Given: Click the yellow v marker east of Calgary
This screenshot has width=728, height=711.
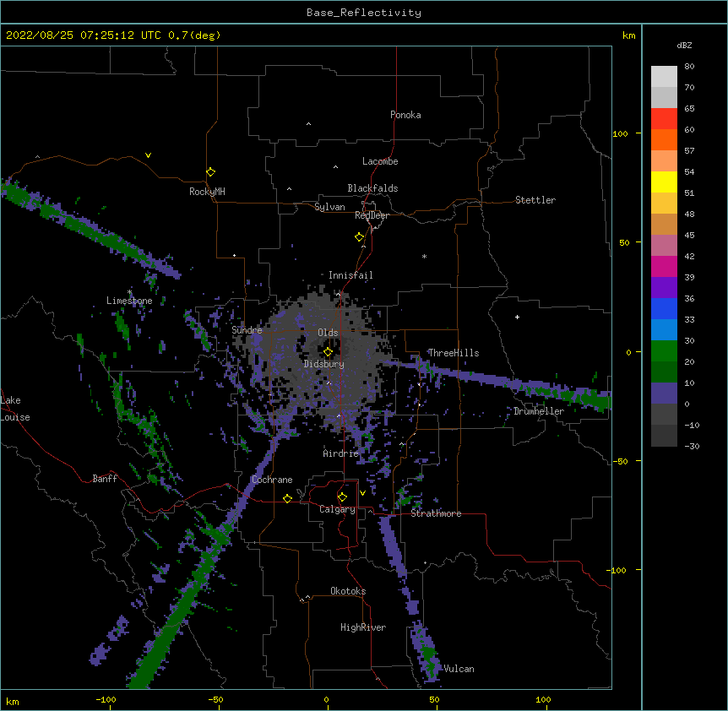Looking at the screenshot, I should pyautogui.click(x=362, y=493).
